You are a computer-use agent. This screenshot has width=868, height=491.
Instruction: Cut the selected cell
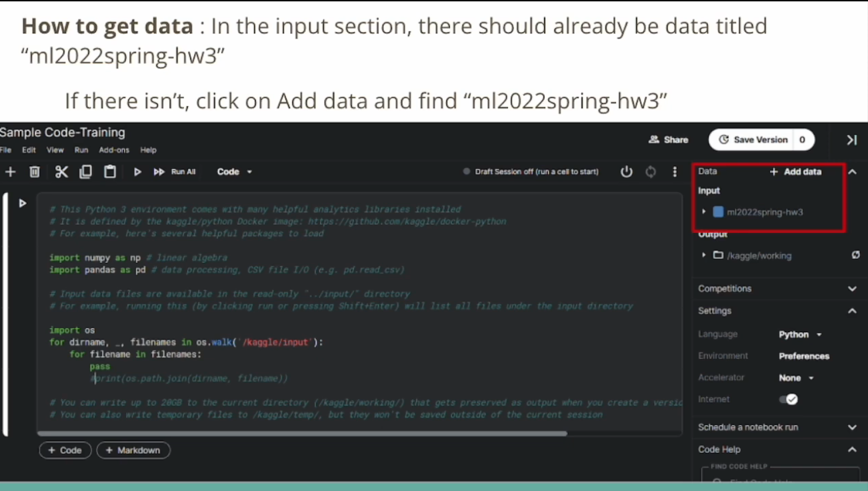(61, 171)
